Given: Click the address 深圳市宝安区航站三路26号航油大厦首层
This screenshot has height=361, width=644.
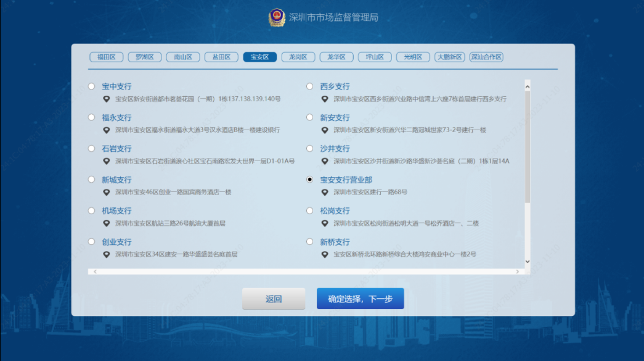Looking at the screenshot, I should coord(171,223).
